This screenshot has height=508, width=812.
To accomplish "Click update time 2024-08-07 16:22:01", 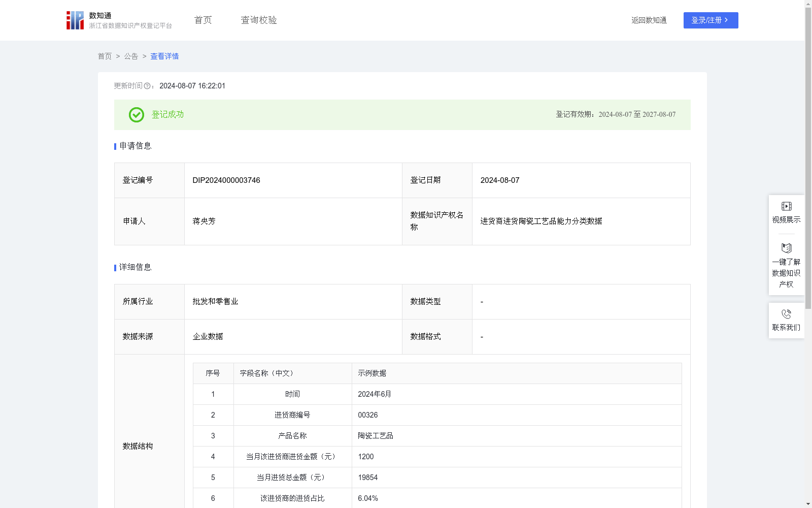I will [192, 86].
